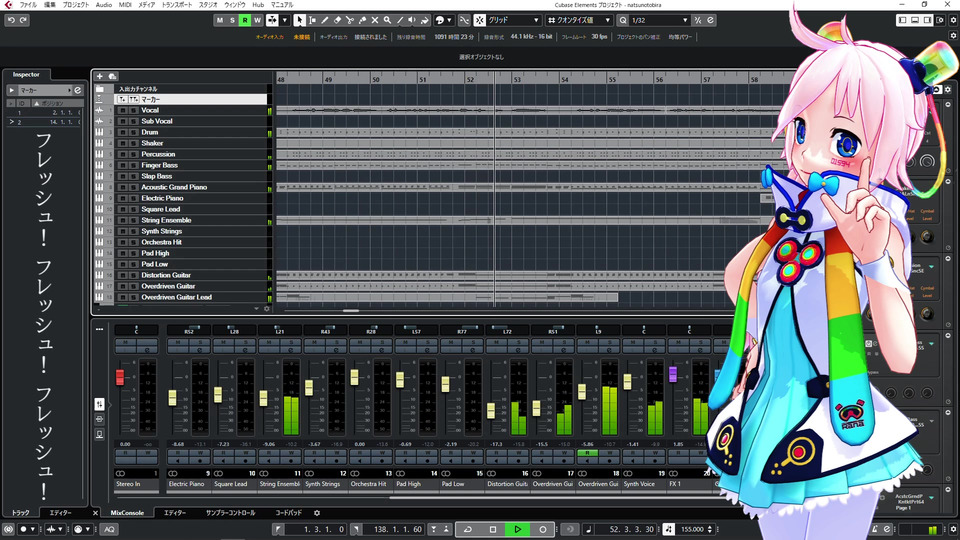
Task: Click the AQ adjust button in transport
Action: 109,529
